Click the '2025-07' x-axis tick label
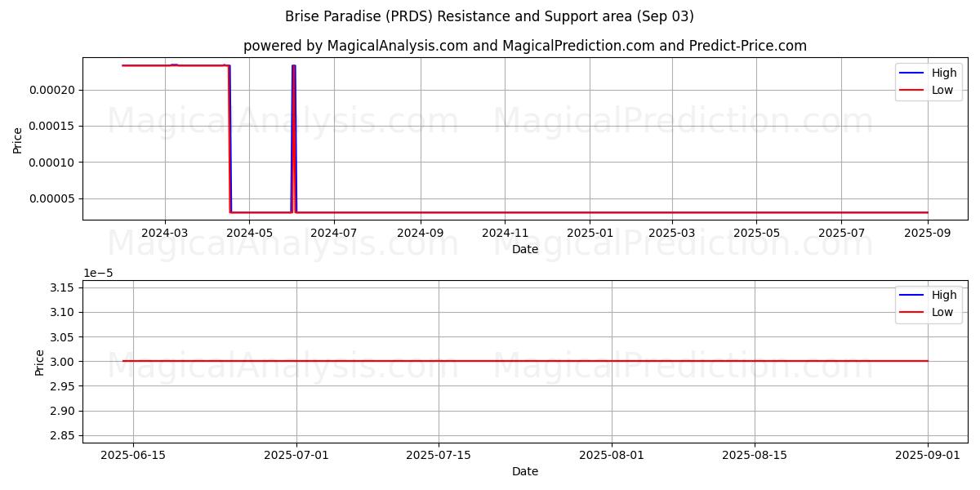The height and width of the screenshot is (490, 980). click(x=841, y=233)
